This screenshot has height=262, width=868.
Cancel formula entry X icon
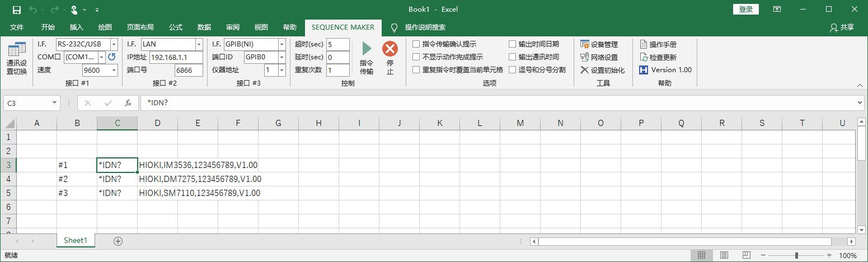[88, 103]
